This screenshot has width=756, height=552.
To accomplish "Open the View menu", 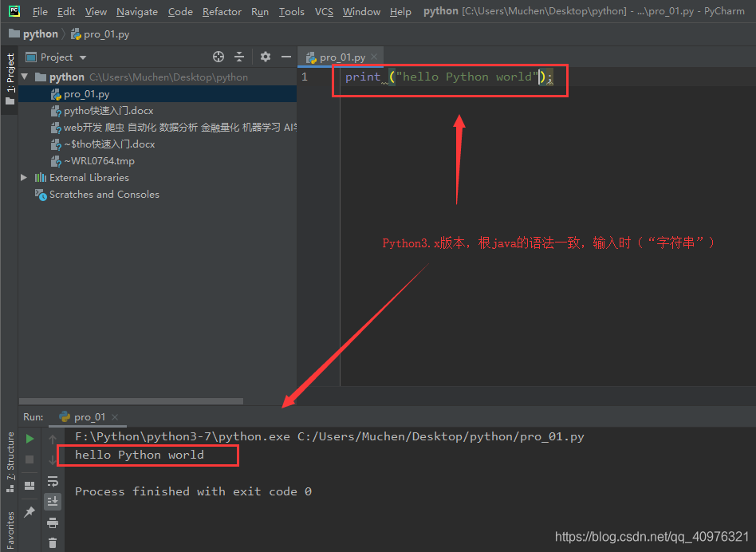I will pyautogui.click(x=96, y=12).
